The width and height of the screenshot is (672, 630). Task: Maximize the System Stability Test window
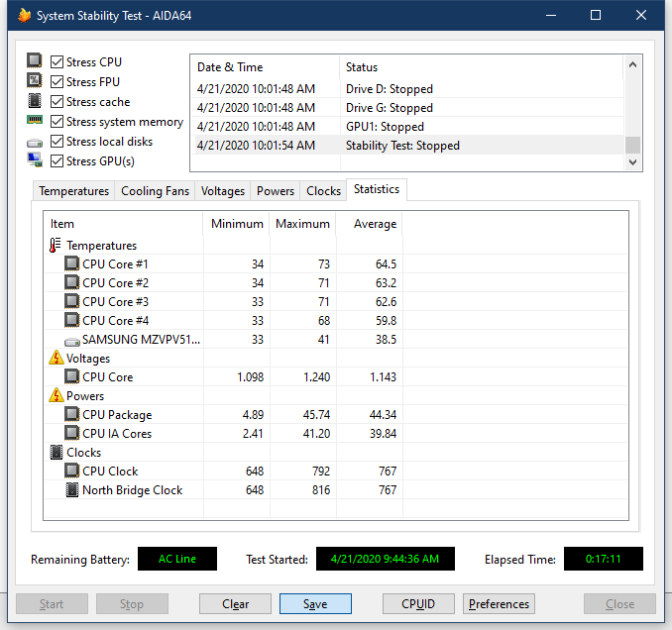coord(596,16)
